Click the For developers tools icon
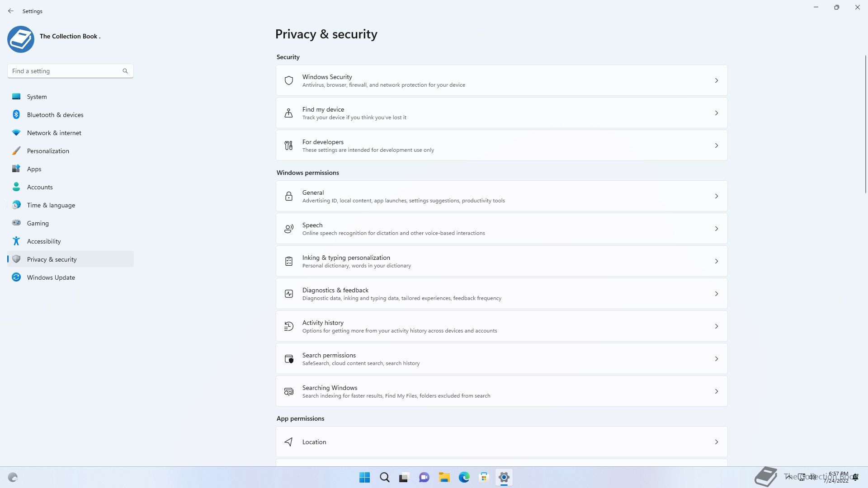Screen dimensions: 868x488 (x=289, y=145)
